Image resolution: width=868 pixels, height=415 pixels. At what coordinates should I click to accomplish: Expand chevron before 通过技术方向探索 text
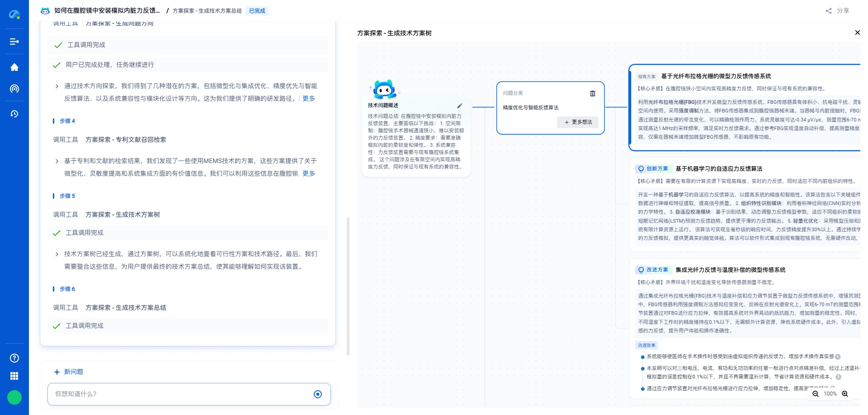pyautogui.click(x=57, y=86)
